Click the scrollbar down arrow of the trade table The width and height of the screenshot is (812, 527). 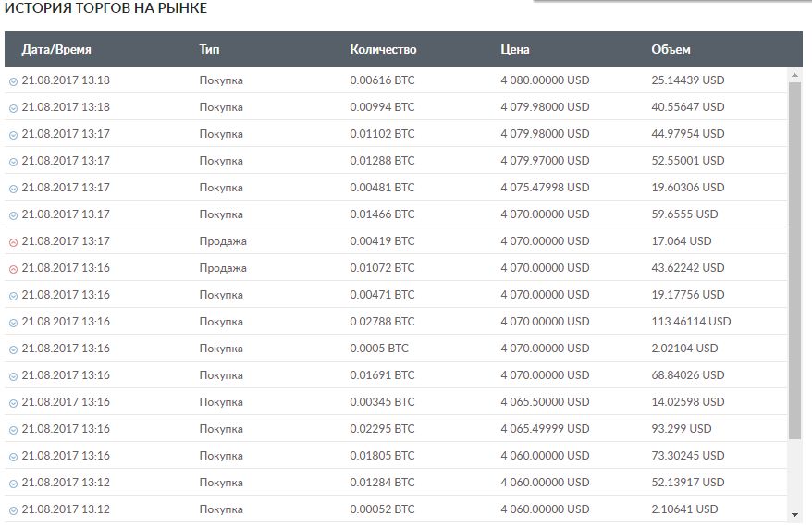pos(794,515)
